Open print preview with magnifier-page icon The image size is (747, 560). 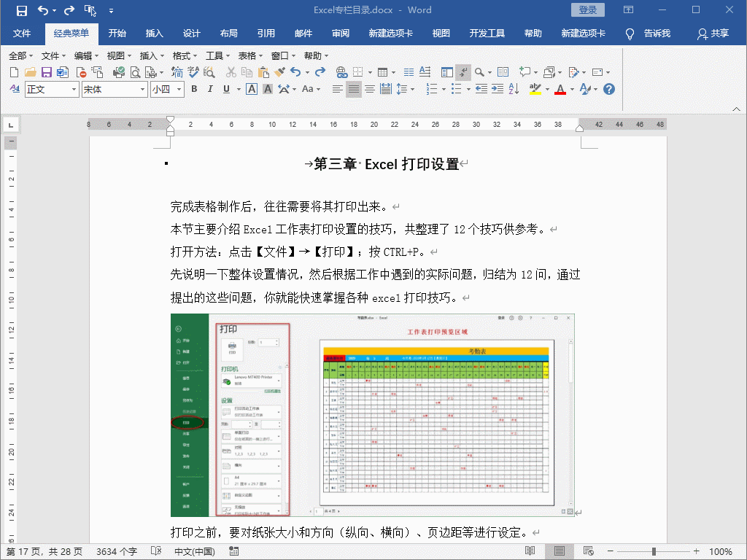click(x=135, y=72)
